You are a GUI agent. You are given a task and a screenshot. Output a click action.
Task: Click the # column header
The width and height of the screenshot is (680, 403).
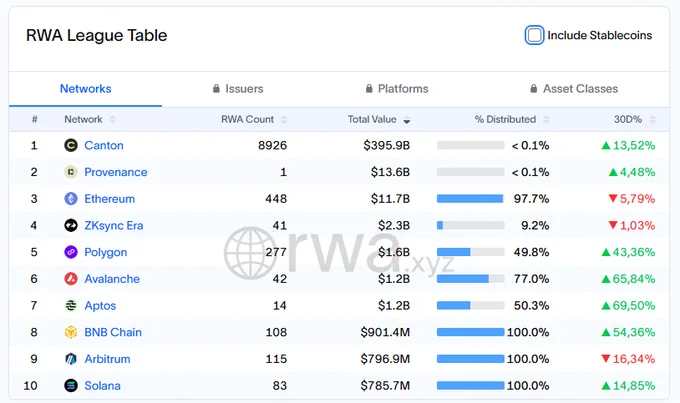tap(34, 119)
